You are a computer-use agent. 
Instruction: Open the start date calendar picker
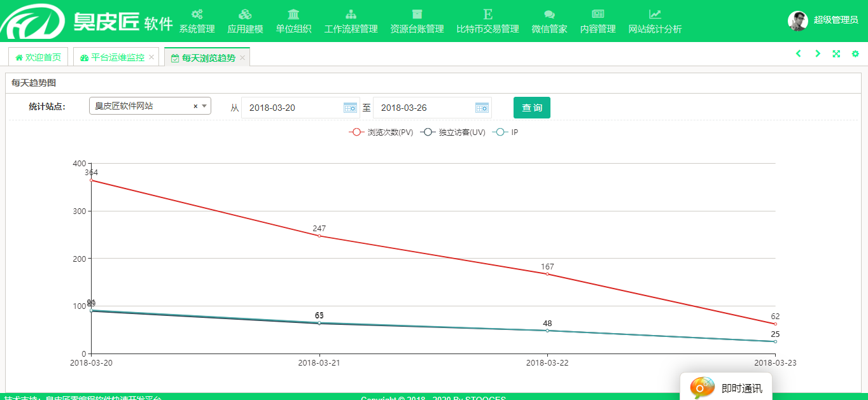(350, 108)
